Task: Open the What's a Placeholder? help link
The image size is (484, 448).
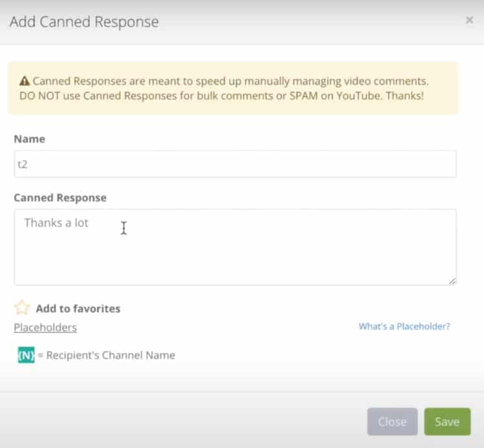Action: [x=404, y=327]
